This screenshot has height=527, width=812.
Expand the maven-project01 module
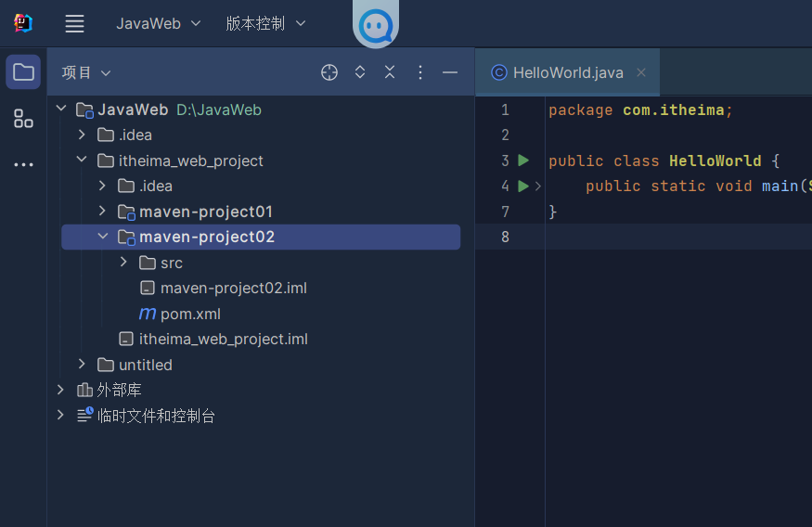pos(102,211)
